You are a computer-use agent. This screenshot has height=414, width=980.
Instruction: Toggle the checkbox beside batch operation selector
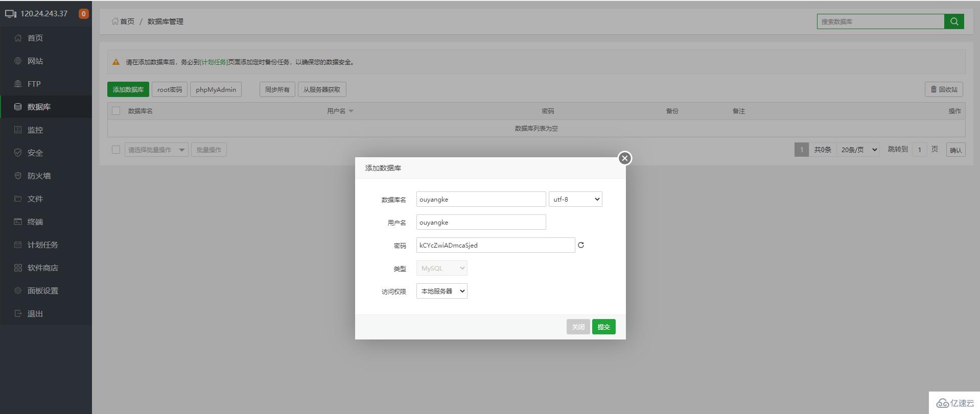[116, 150]
